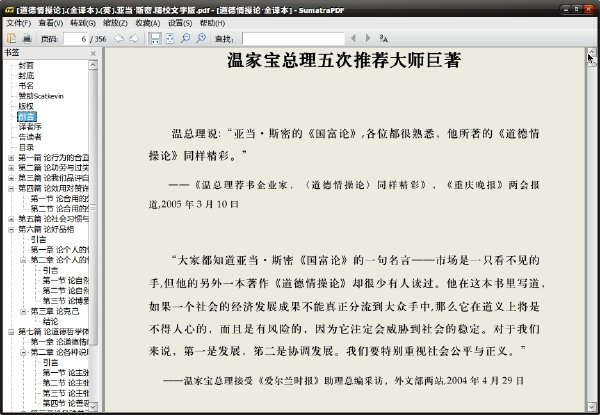
Task: Select 第一章 论个人的 under 第六篇
Action: pyautogui.click(x=59, y=250)
